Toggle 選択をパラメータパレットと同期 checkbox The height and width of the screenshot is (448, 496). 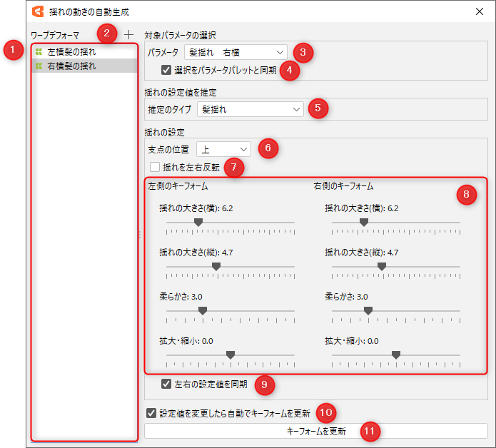tap(166, 70)
